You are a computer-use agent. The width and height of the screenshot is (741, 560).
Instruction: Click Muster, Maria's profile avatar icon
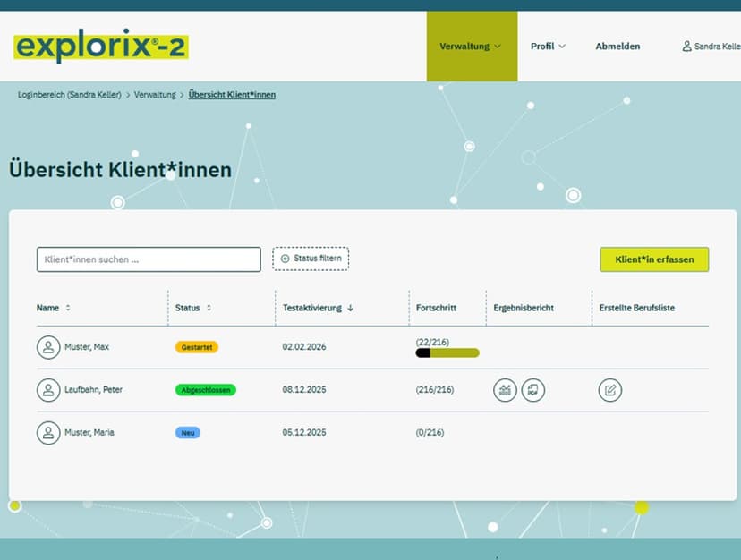pos(49,433)
